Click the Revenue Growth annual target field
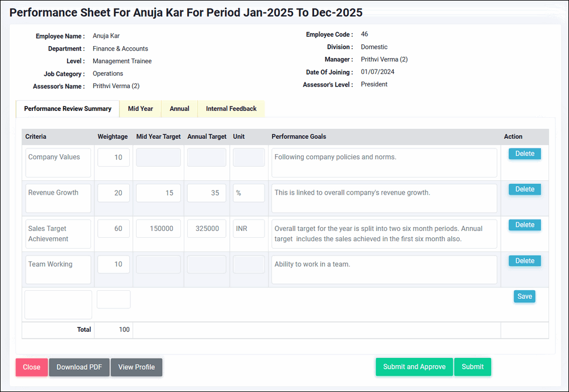Screen dimensions: 569x392 point(207,193)
